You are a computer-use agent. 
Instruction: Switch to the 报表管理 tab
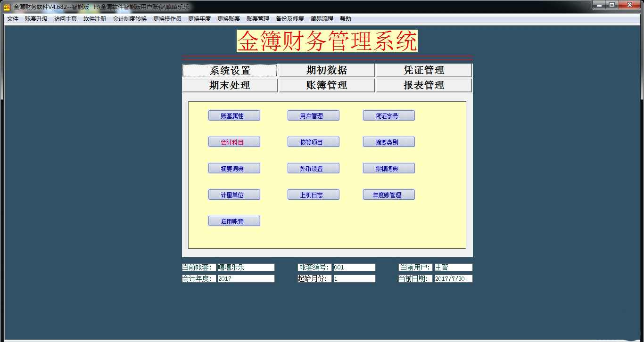(x=424, y=85)
